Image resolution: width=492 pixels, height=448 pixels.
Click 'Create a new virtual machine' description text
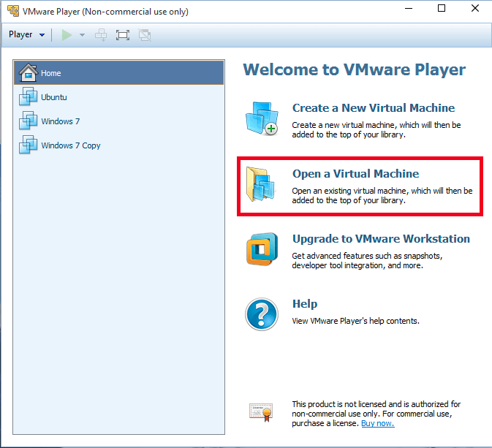(x=376, y=129)
